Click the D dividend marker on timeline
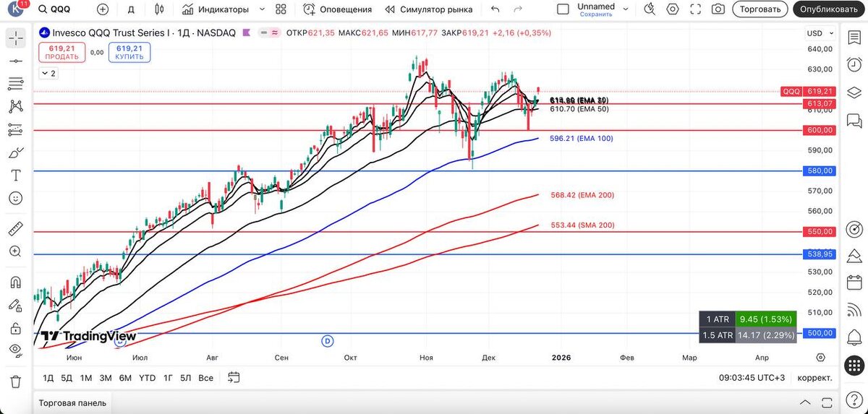868x414 pixels. click(x=328, y=340)
